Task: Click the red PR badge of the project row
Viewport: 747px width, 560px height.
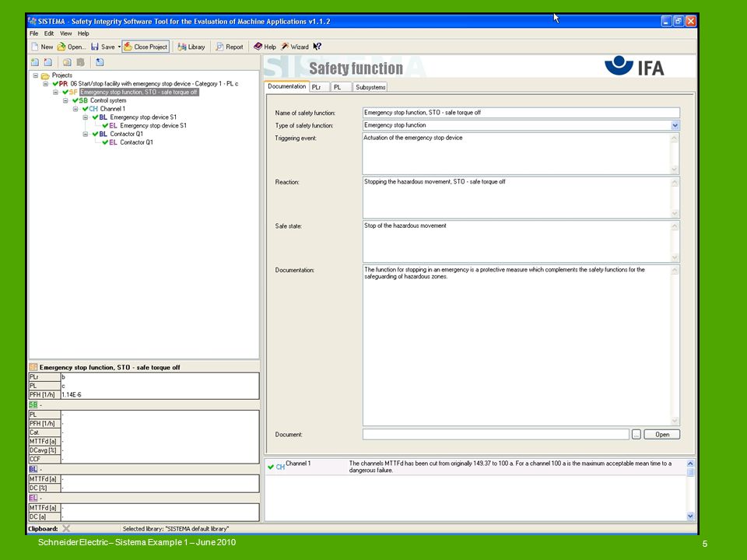Action: point(63,84)
